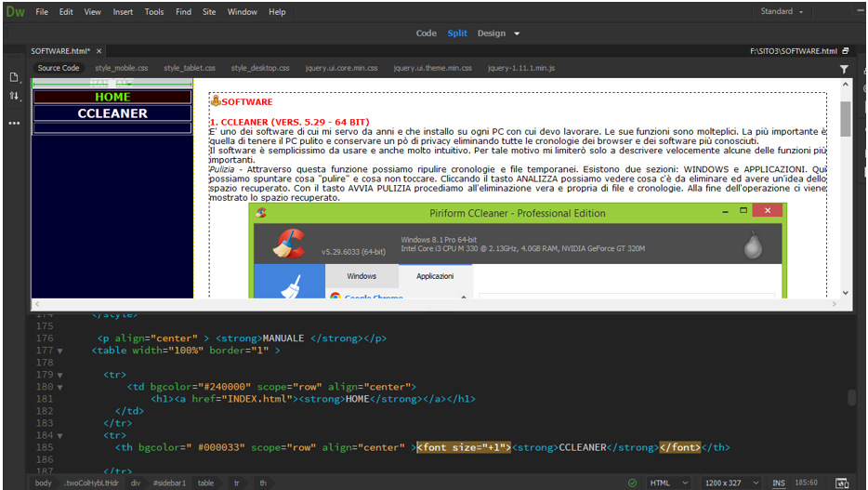This screenshot has width=868, height=490.
Task: Click the CCleaner logo in the preview image
Action: (x=288, y=244)
